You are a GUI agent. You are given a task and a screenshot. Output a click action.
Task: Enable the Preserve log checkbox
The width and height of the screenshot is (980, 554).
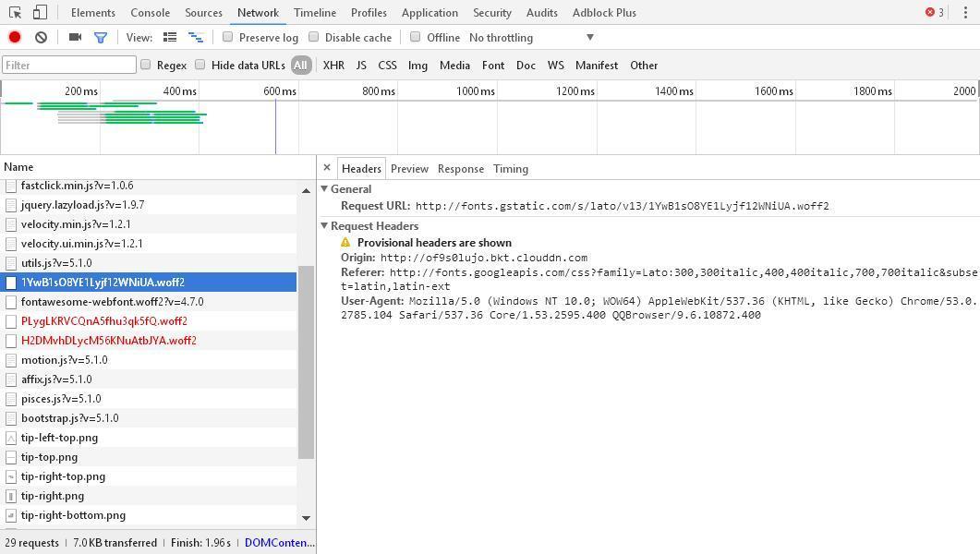coord(227,37)
